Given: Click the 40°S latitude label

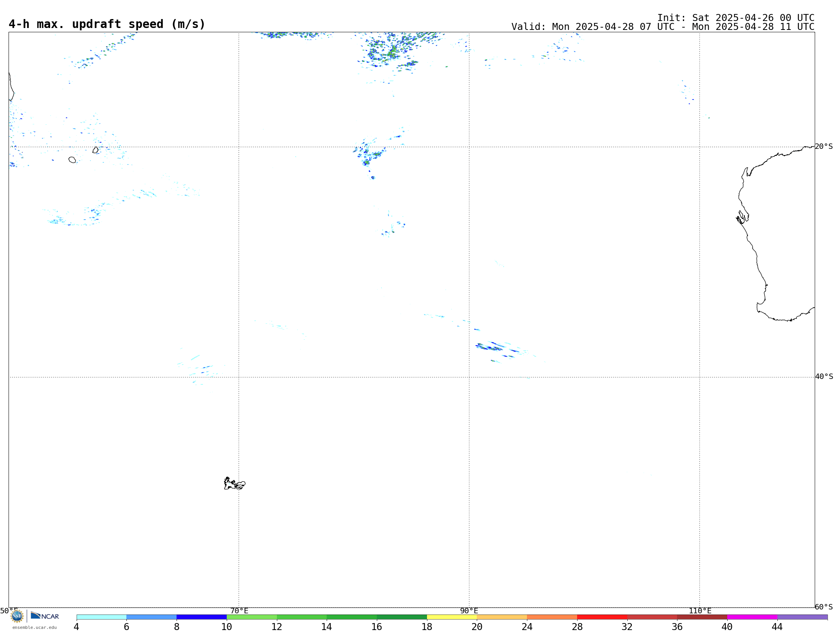Looking at the screenshot, I should pyautogui.click(x=824, y=377).
